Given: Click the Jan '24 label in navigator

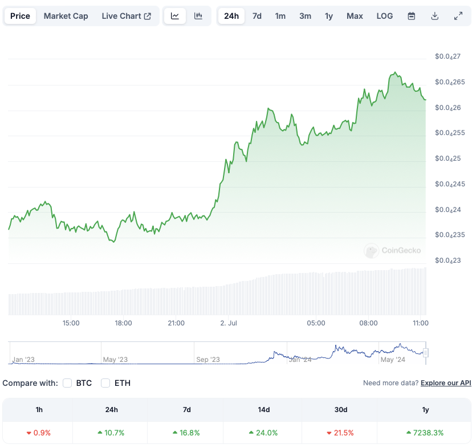Looking at the screenshot, I should click(x=300, y=360).
